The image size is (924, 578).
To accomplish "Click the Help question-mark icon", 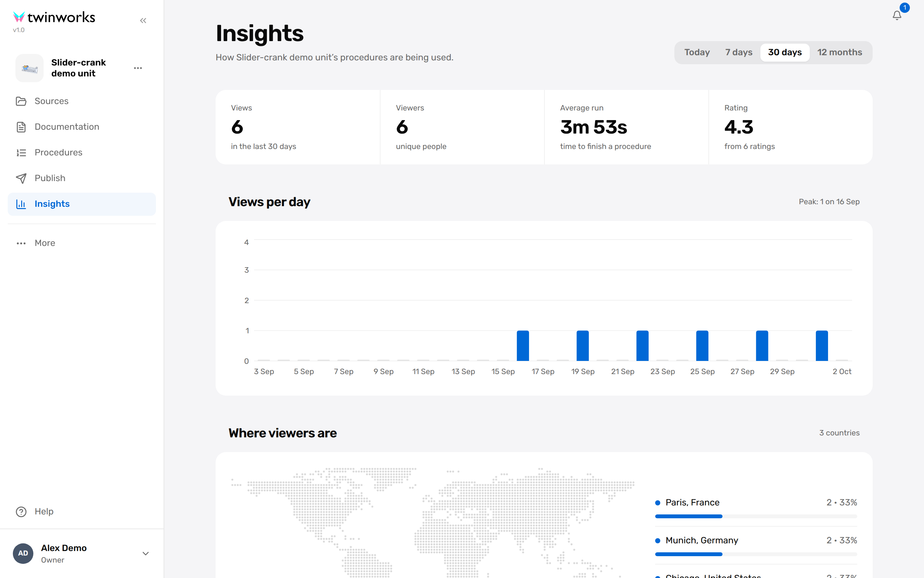I will [21, 512].
